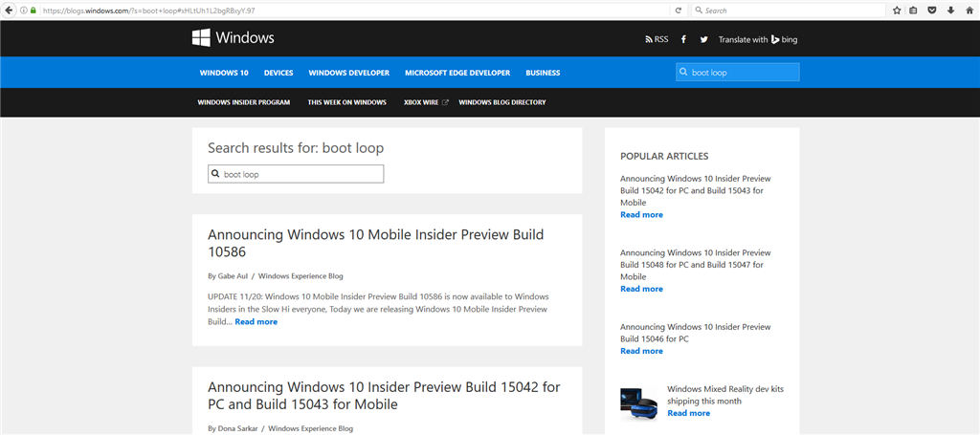Select the 'Search results for: boot loop' heading
Viewport: 980px width, 435px height.
[296, 148]
